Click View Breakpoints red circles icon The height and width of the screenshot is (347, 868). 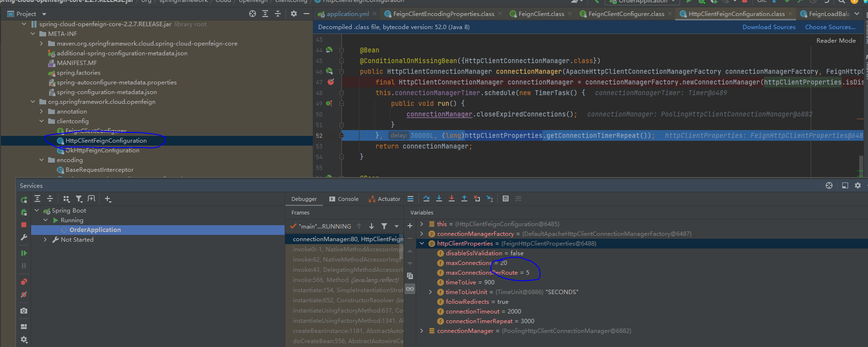pyautogui.click(x=24, y=281)
